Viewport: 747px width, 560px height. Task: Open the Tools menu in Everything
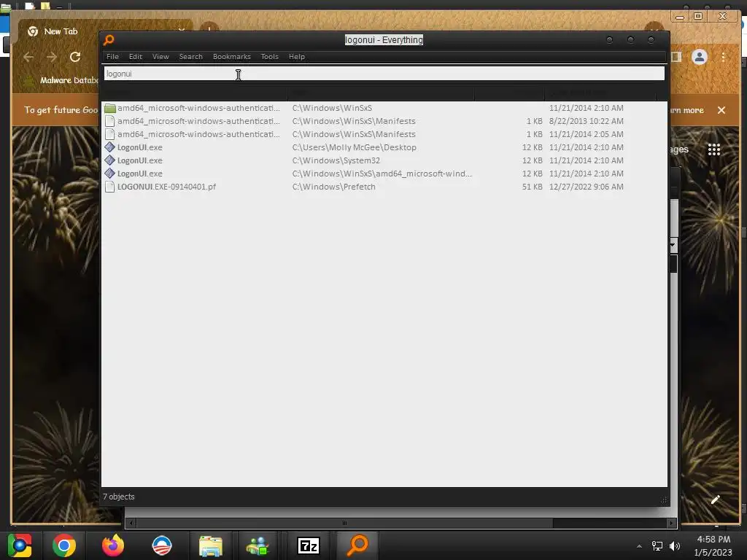(269, 57)
